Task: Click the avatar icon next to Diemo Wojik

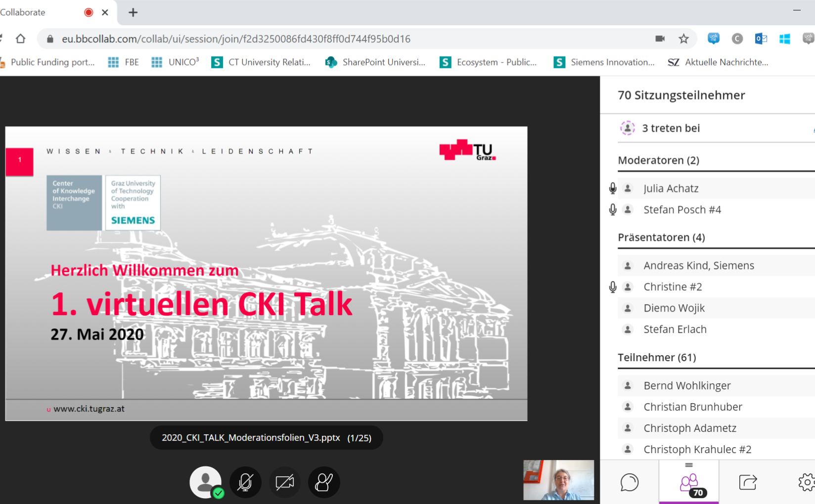Action: tap(628, 308)
